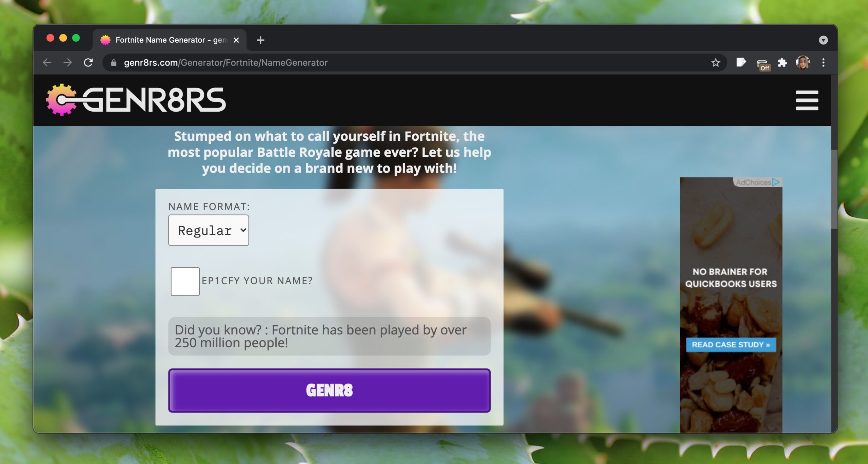
Task: Click the Fortnite Name Generator tab
Action: [166, 40]
